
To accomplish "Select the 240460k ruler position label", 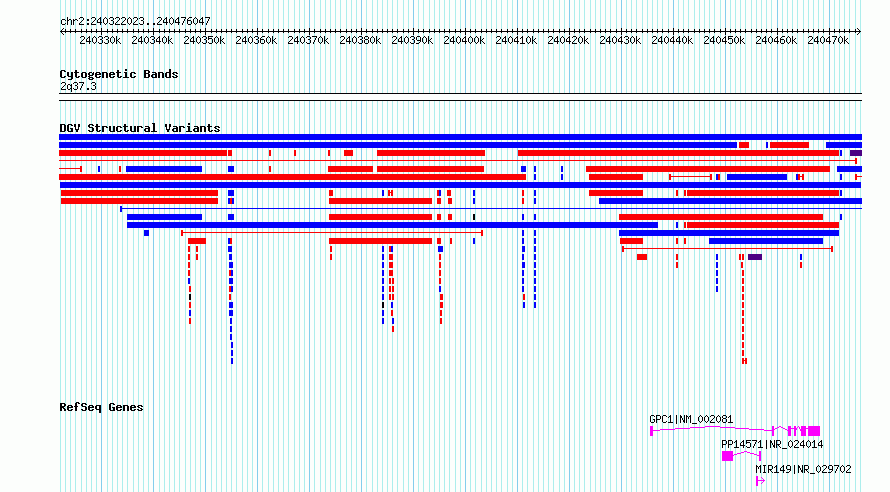I will (776, 40).
